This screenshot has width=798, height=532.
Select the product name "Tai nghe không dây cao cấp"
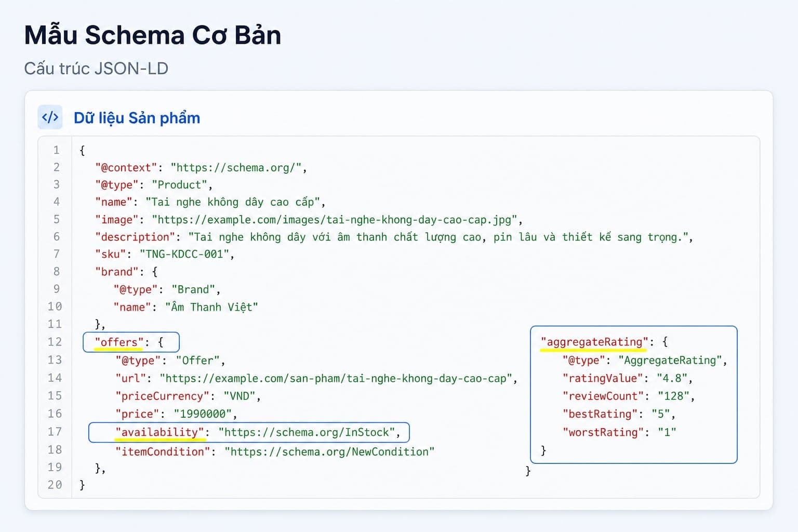click(232, 202)
